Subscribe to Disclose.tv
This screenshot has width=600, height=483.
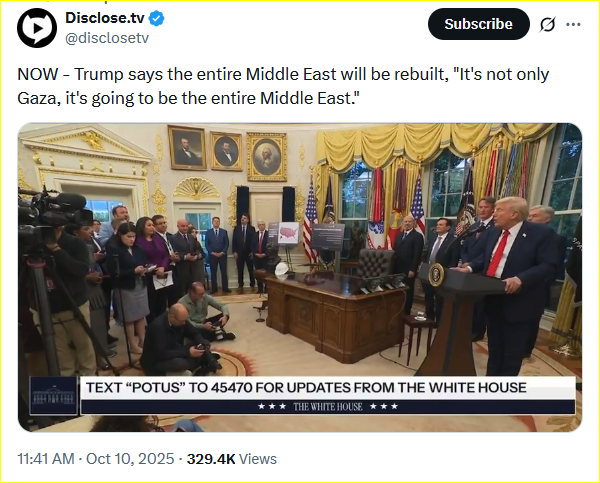tap(479, 24)
